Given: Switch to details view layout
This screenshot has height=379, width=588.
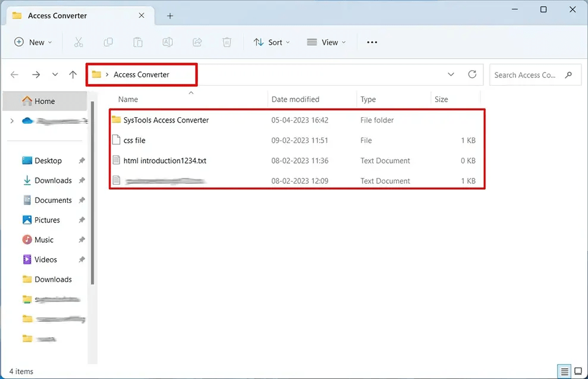Looking at the screenshot, I should (x=564, y=371).
